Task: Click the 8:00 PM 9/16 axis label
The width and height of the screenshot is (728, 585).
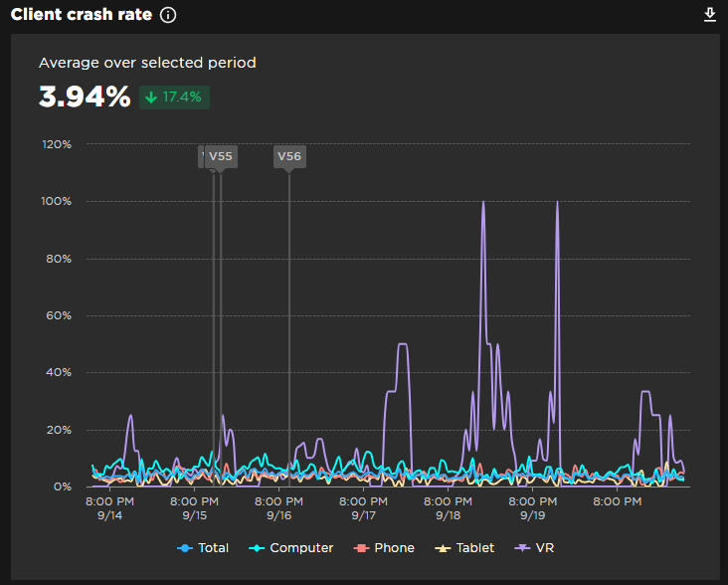Action: coord(278,508)
